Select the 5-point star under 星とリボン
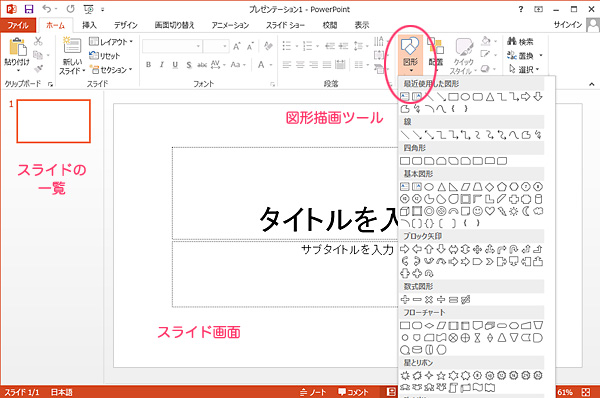Viewport: 600px width, 398px height. pyautogui.click(x=441, y=375)
